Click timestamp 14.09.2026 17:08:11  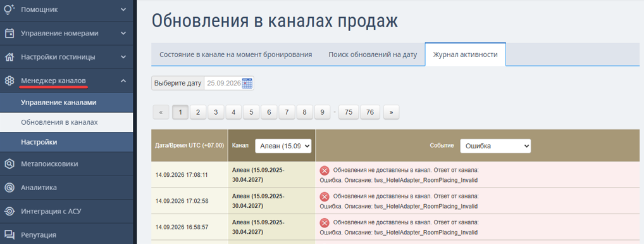click(182, 175)
